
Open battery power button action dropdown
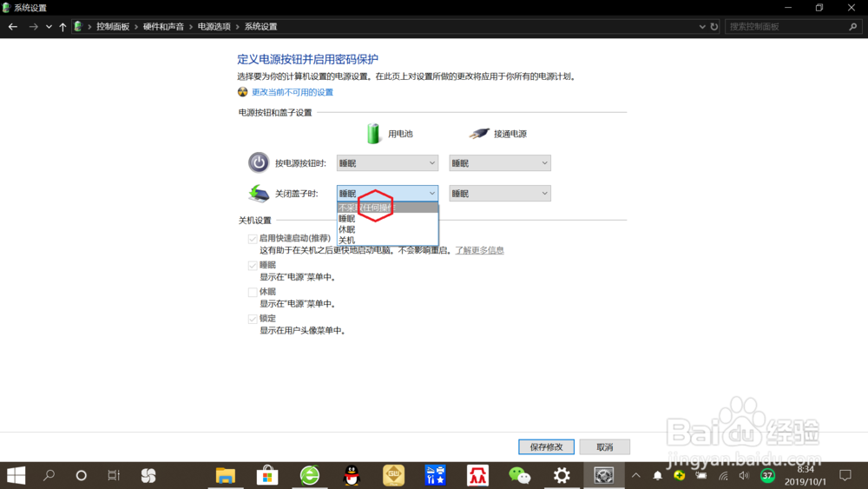[387, 162]
